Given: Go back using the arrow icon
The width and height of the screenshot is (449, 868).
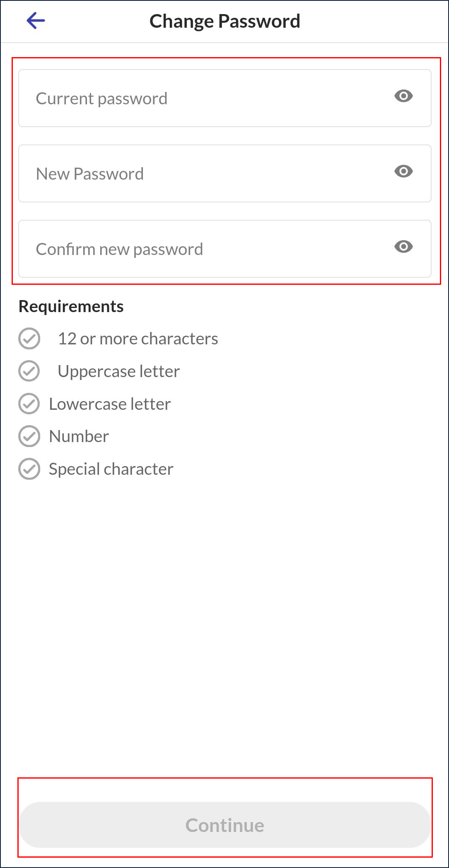Looking at the screenshot, I should [36, 21].
